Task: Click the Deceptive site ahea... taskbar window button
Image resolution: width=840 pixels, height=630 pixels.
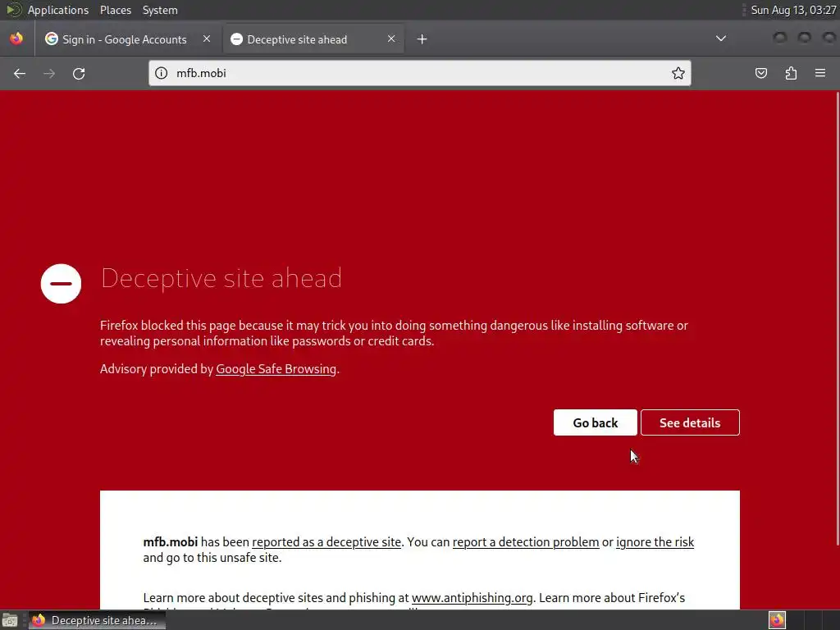Action: [x=97, y=620]
